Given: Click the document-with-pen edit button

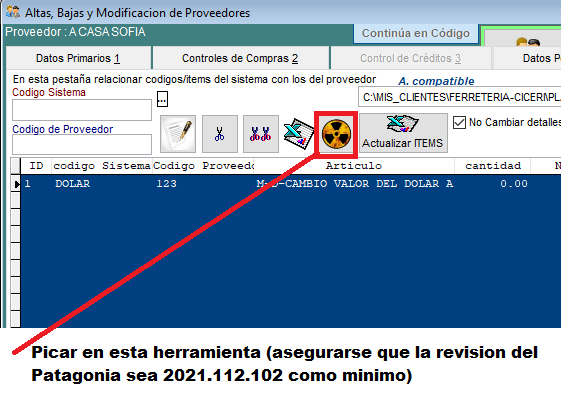Looking at the screenshot, I should (178, 134).
